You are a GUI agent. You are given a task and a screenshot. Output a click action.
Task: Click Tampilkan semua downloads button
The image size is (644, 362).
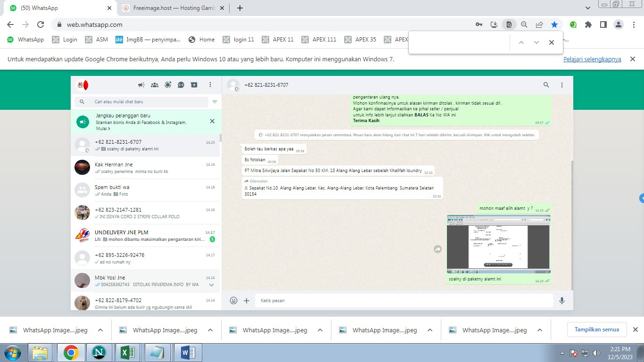(596, 329)
